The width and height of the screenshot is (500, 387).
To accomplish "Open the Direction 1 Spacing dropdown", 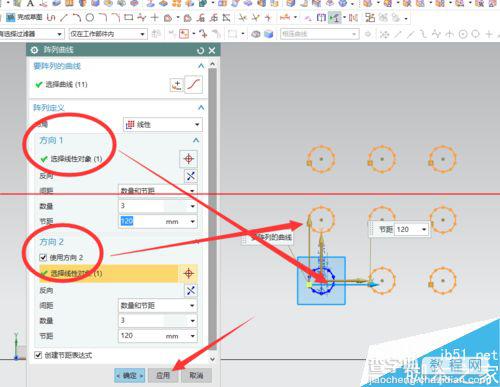I will (157, 191).
